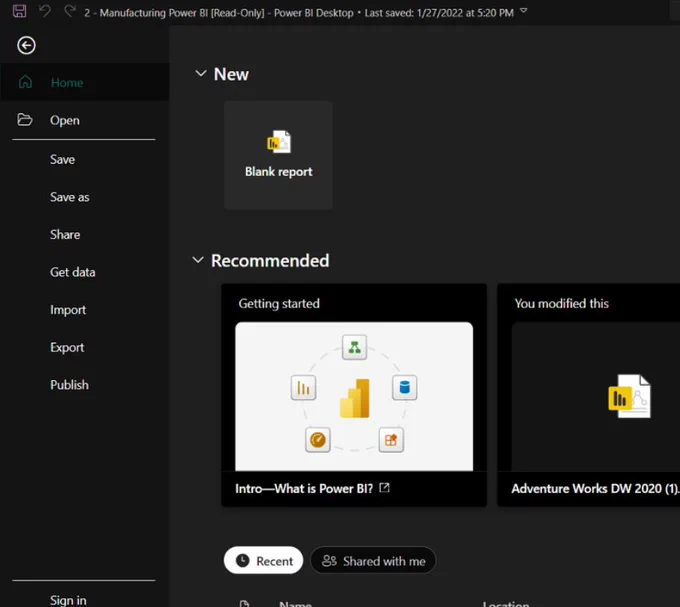Select Export in the sidebar
The height and width of the screenshot is (607, 680).
pos(67,348)
